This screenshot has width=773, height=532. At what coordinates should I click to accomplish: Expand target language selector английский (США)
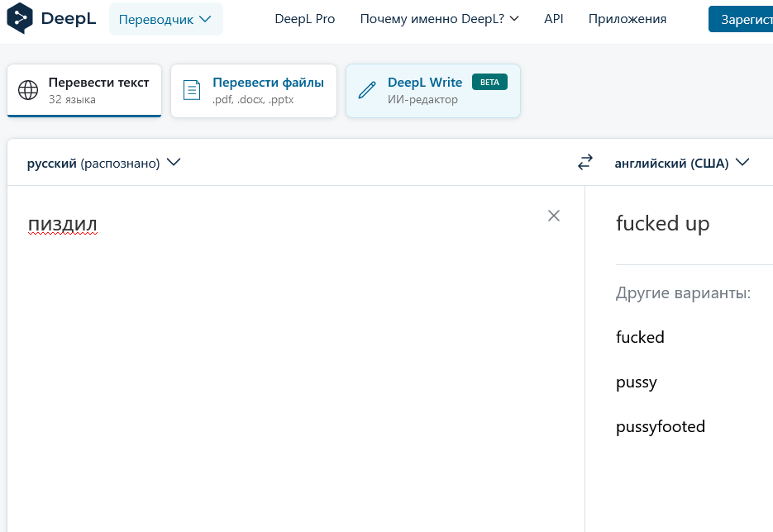tap(681, 163)
